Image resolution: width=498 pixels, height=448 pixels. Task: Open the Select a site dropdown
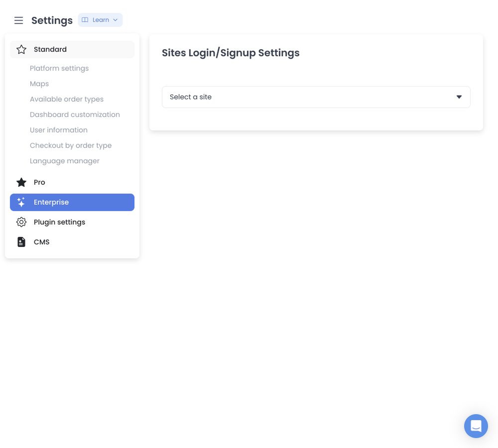coord(316,97)
